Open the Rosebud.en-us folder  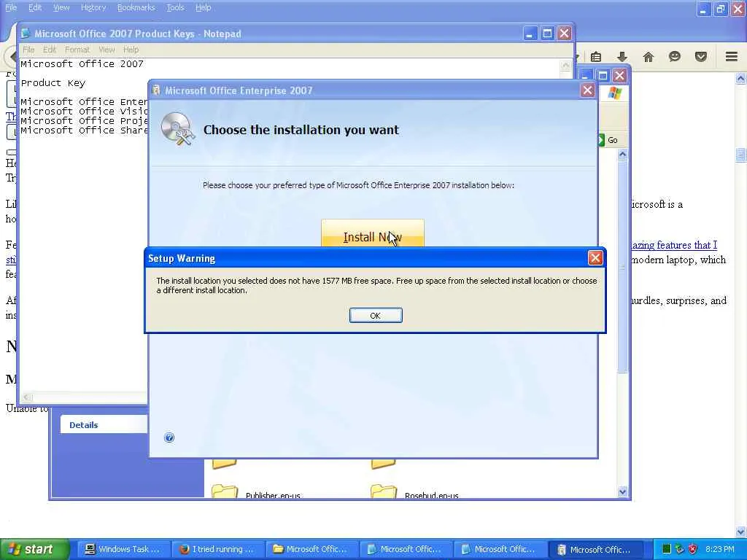point(414,492)
